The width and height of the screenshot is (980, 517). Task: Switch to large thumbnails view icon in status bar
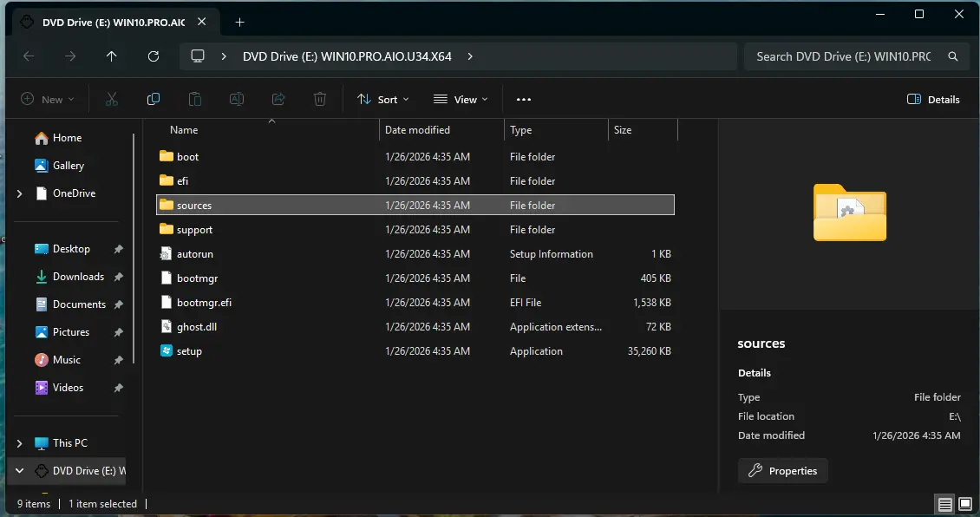[x=965, y=504]
